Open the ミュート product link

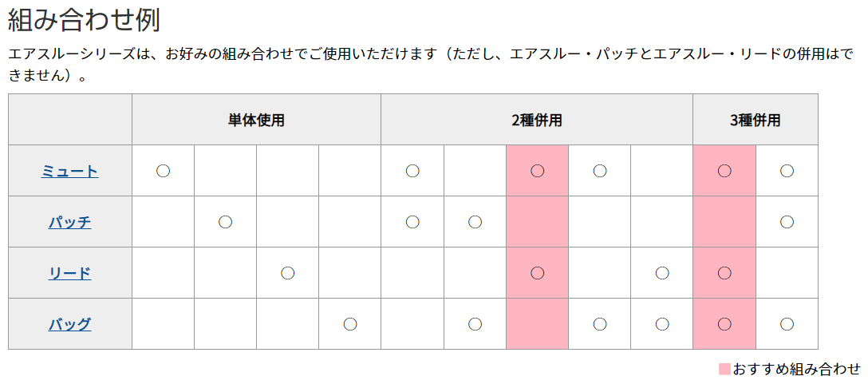69,171
